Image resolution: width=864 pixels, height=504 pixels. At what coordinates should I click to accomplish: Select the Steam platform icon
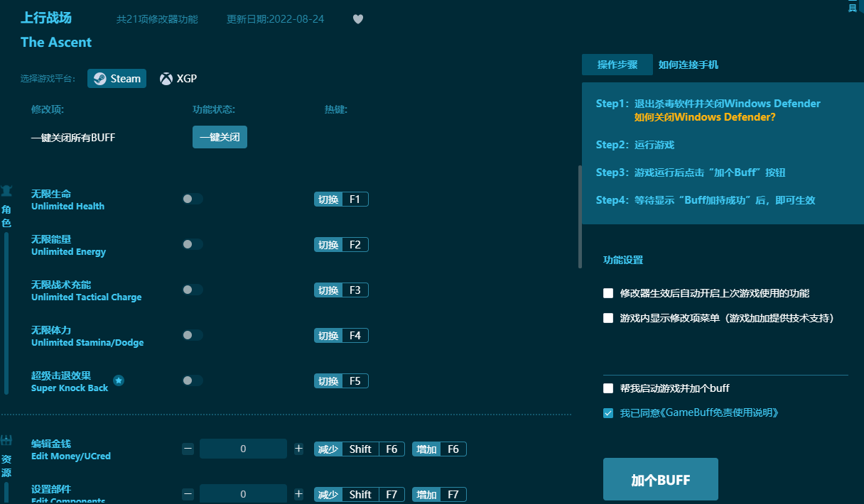click(100, 79)
